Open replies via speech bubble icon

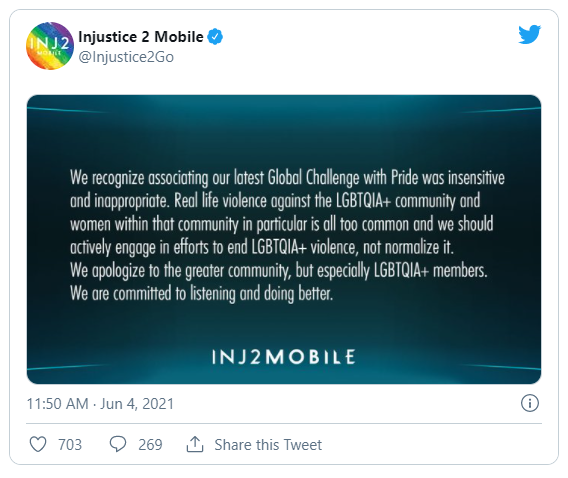coord(118,444)
